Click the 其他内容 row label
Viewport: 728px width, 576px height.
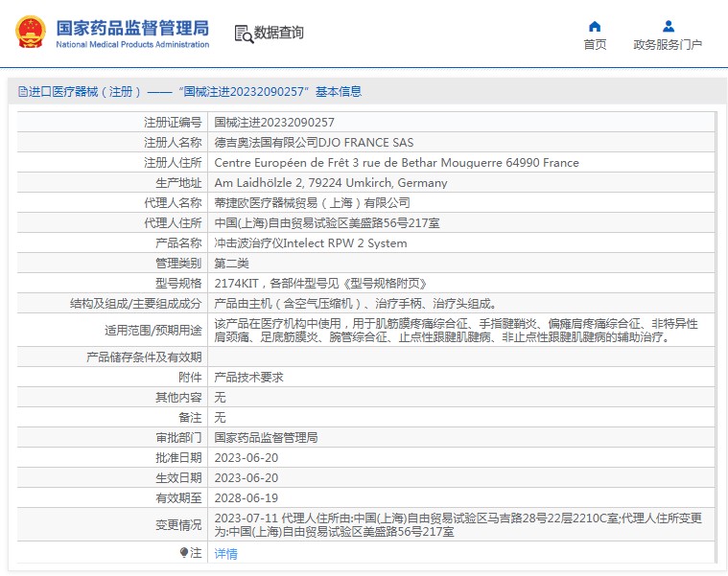[x=178, y=398]
